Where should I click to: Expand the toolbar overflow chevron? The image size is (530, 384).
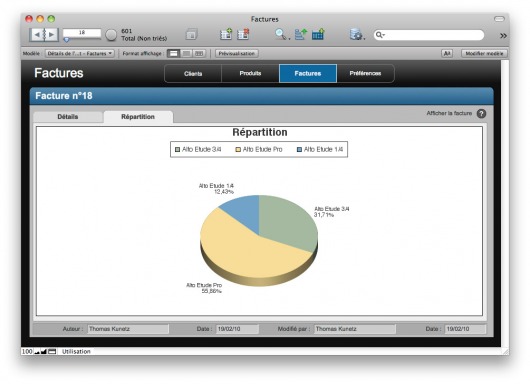point(503,35)
